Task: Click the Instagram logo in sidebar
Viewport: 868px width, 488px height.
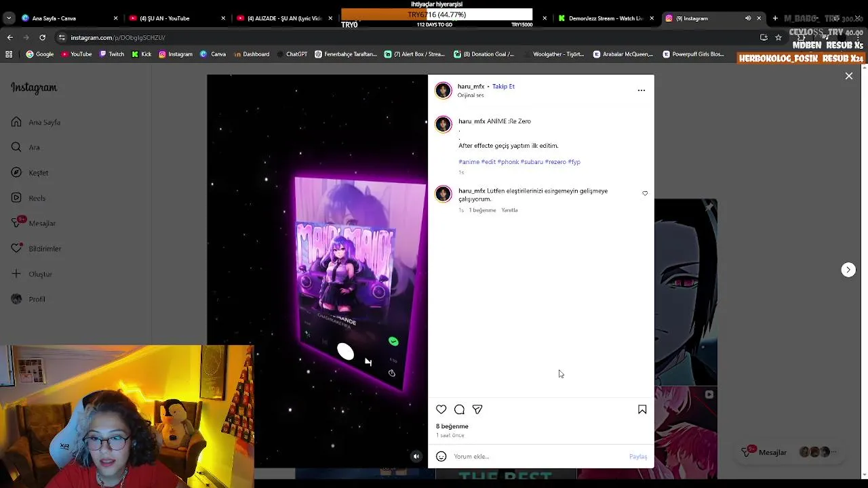Action: [34, 87]
